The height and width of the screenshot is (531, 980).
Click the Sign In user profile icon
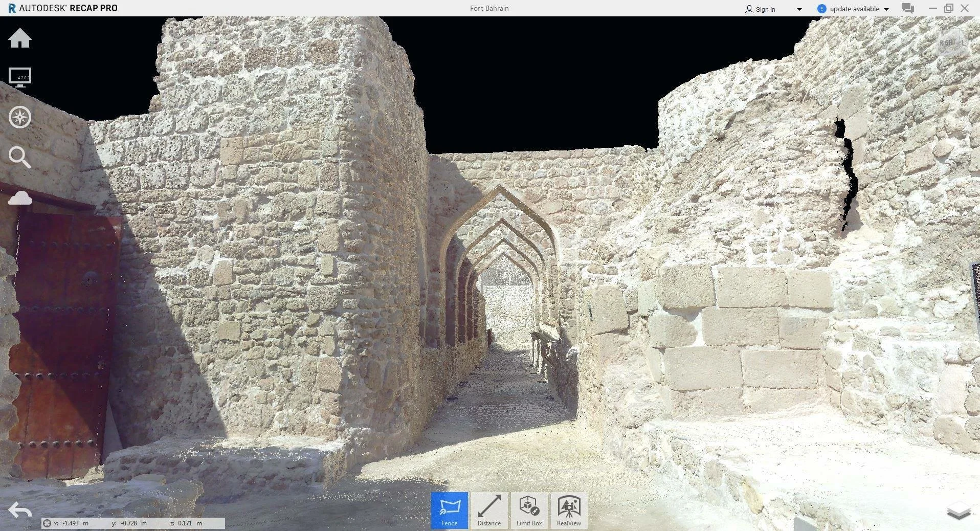(x=749, y=9)
